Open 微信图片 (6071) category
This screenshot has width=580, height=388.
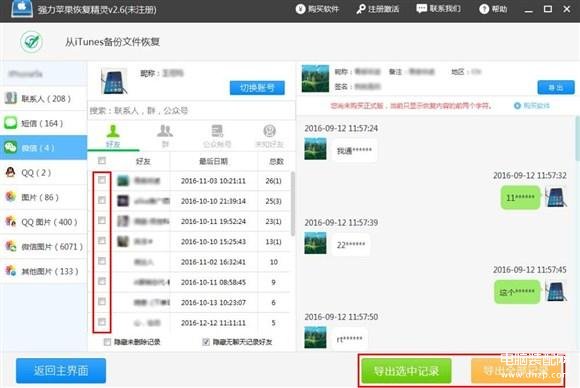[x=44, y=246]
